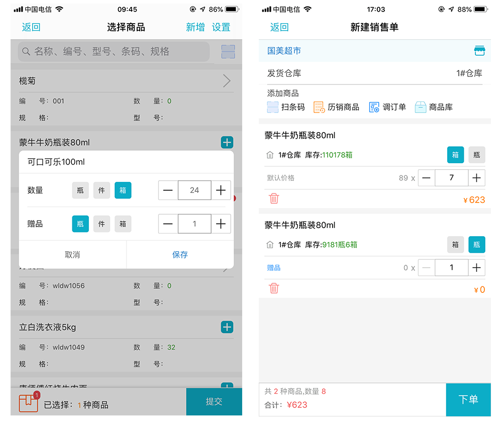Viewport: 504px width, 424px height.
Task: Open 设置 settings at top right
Action: [x=221, y=27]
